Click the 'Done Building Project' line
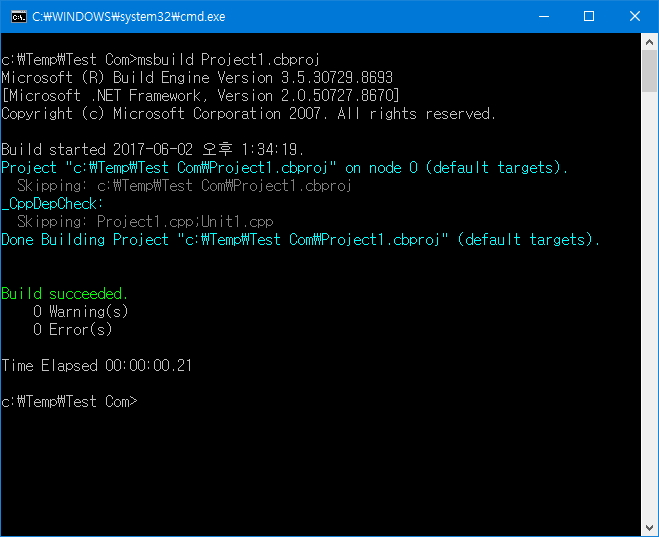The image size is (659, 537). [x=301, y=240]
